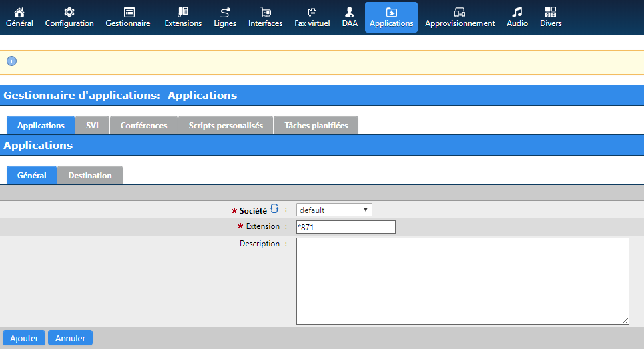Open the Configuration gear icon
644x350 pixels.
[69, 12]
